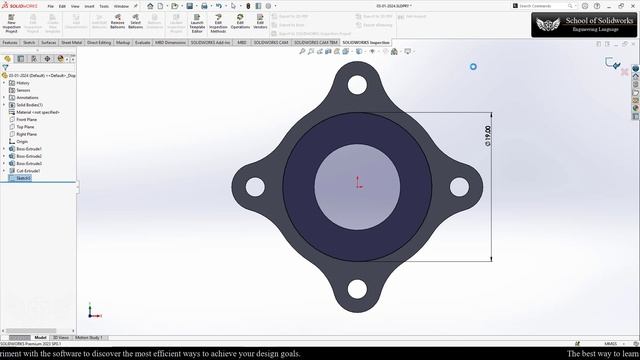
Task: Expand the Boss-Extrude2 feature
Action: (4, 156)
